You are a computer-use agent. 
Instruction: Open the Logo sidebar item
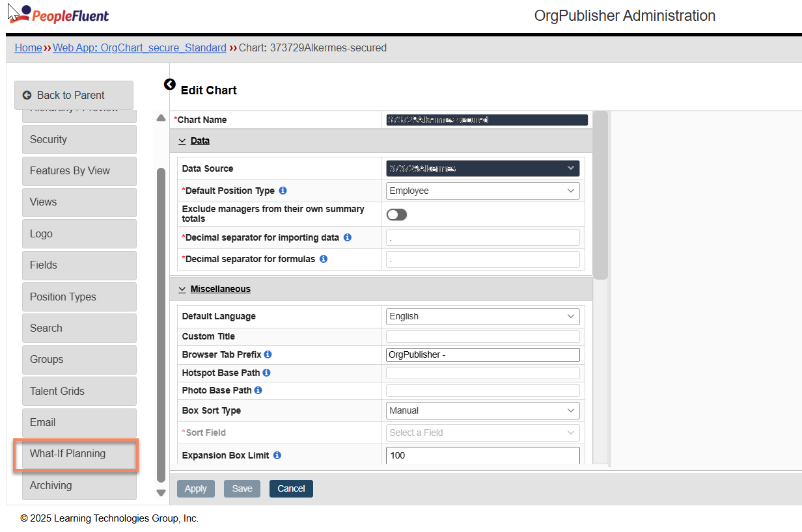point(79,233)
